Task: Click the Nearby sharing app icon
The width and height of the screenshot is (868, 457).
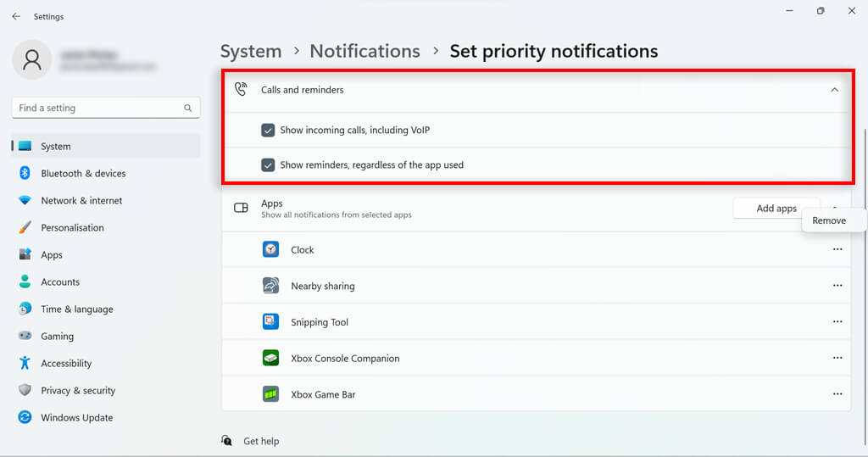Action: tap(270, 286)
